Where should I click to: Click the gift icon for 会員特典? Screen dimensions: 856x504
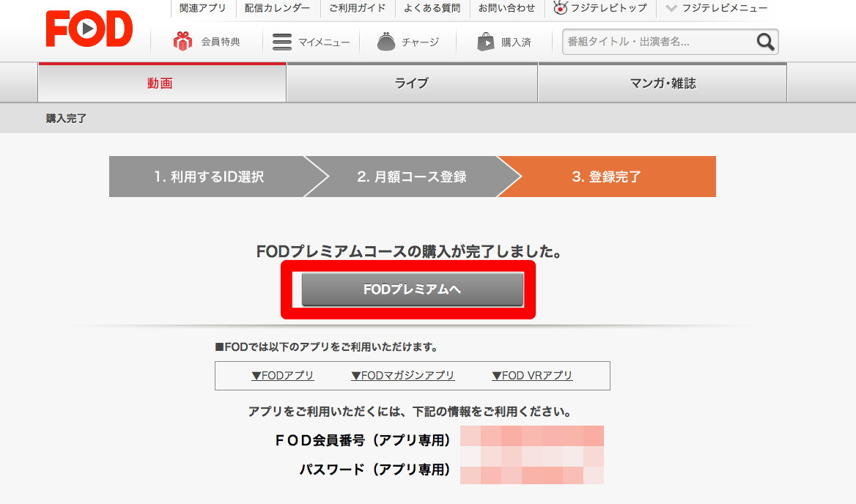[x=183, y=42]
